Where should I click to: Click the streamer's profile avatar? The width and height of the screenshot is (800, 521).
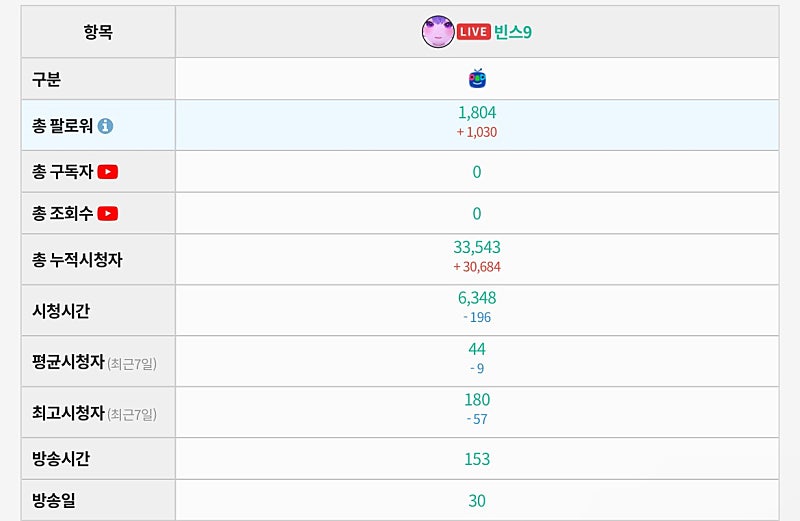[438, 32]
